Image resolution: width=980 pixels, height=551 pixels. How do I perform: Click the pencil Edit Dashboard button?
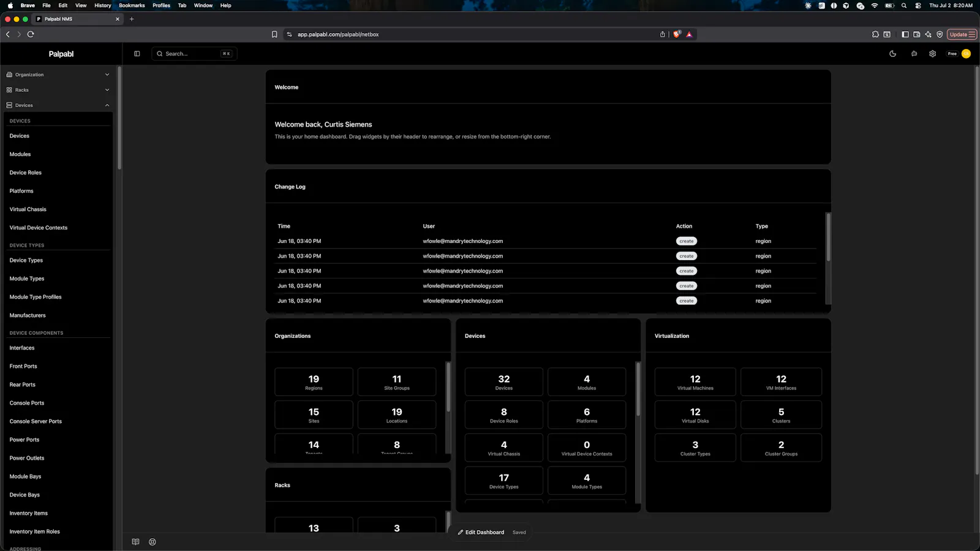click(x=481, y=533)
